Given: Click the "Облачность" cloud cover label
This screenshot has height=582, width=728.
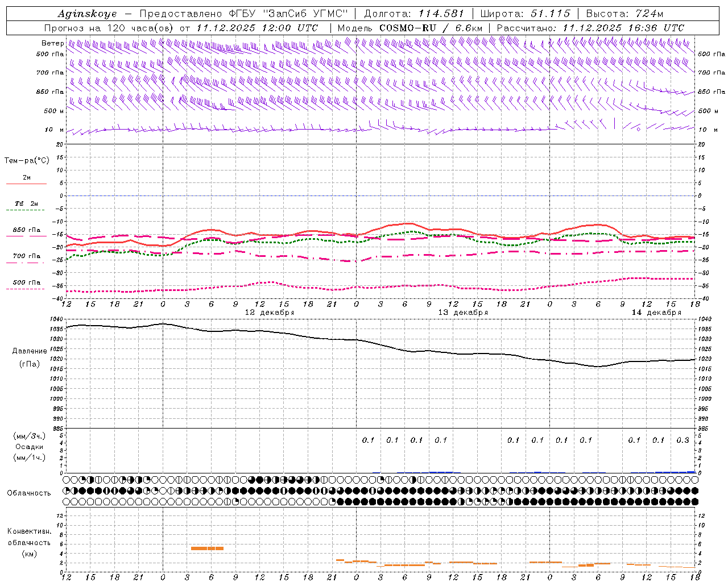Looking at the screenshot, I should (x=29, y=493).
